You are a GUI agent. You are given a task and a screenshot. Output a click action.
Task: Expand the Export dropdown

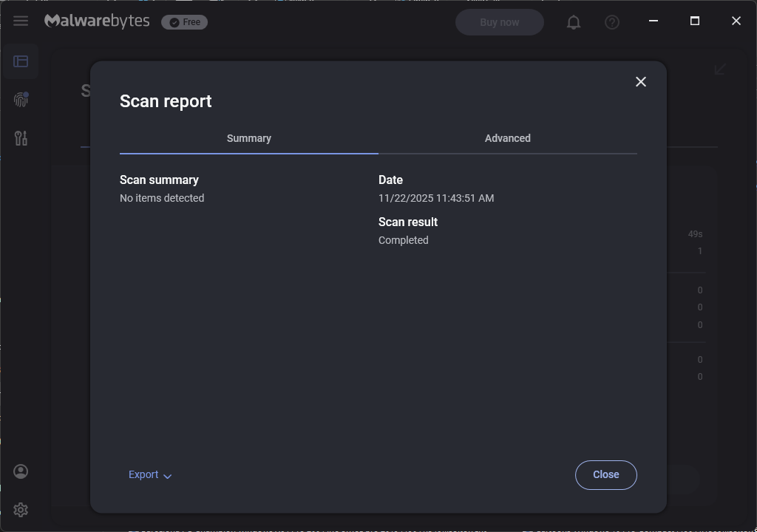click(150, 475)
